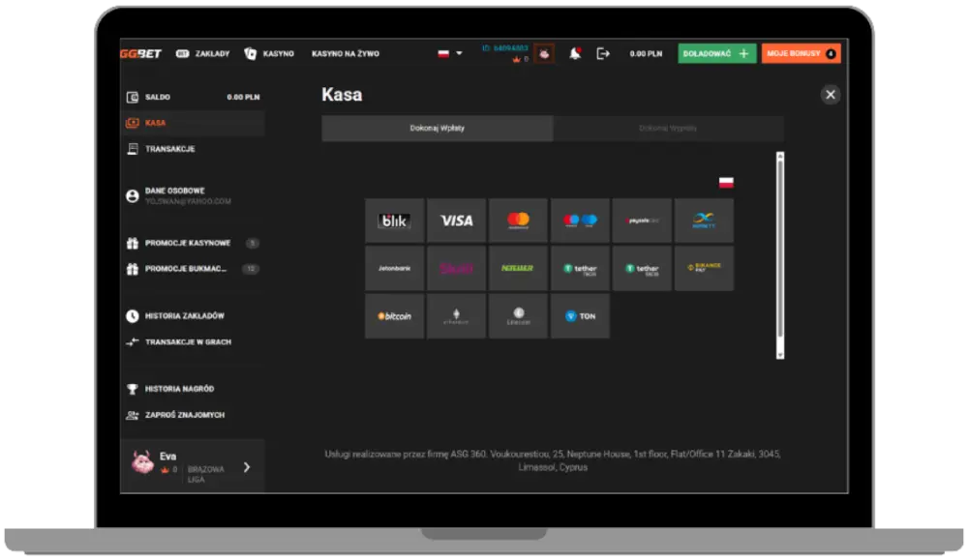Image resolution: width=968 pixels, height=560 pixels.
Task: Open Zakłady in top navigation
Action: pyautogui.click(x=202, y=53)
